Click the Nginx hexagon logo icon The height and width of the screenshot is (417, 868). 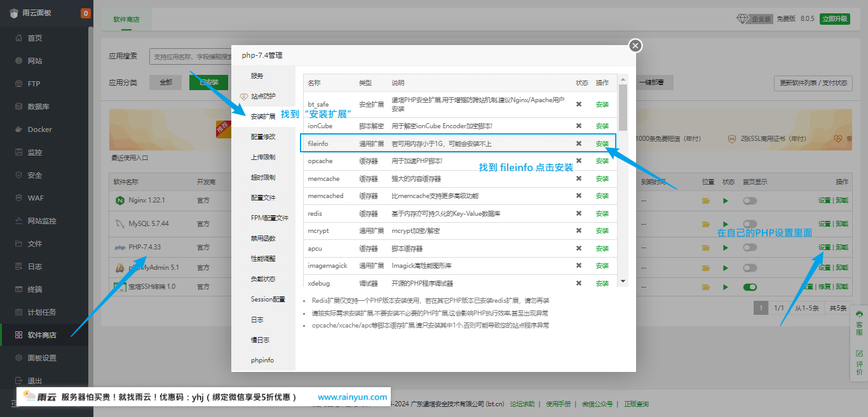(x=119, y=201)
